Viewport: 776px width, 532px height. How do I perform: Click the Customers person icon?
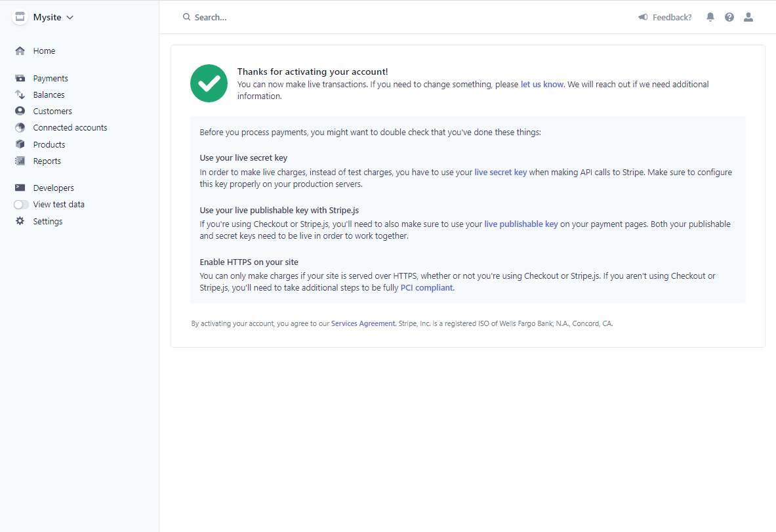(20, 111)
